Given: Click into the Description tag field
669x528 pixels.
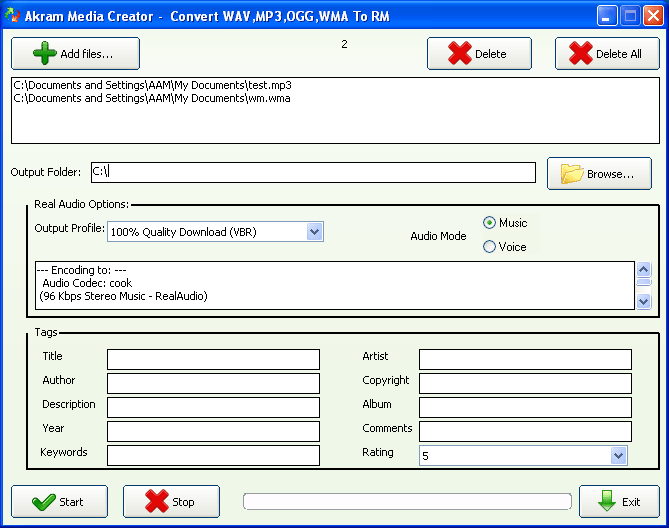Looking at the screenshot, I should [213, 407].
